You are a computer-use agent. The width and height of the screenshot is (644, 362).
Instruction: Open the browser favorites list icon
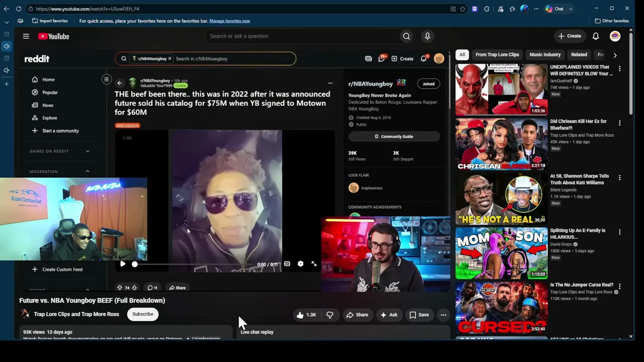coord(512,9)
